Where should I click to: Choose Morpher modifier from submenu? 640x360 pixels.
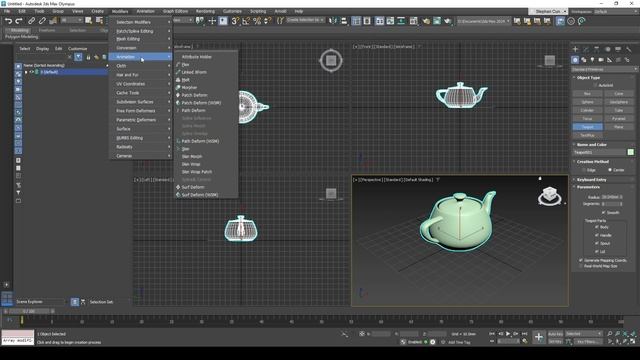(189, 87)
